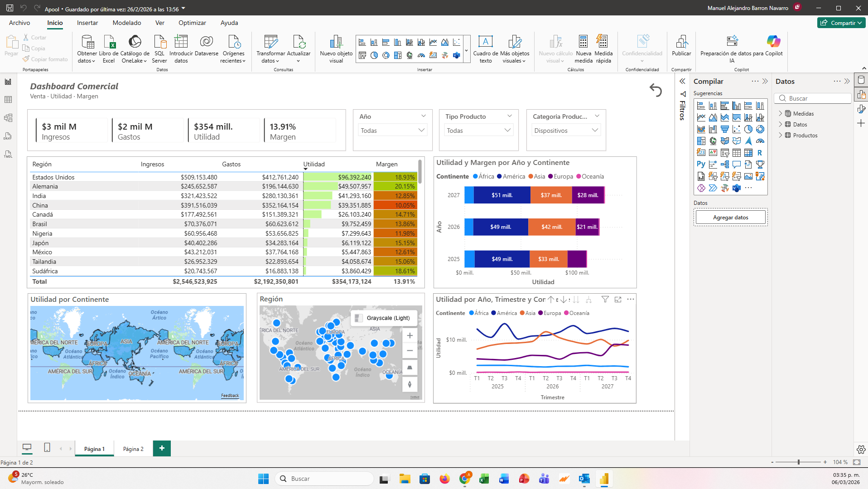Click the Agregar datos button
This screenshot has height=489, width=868.
(730, 218)
